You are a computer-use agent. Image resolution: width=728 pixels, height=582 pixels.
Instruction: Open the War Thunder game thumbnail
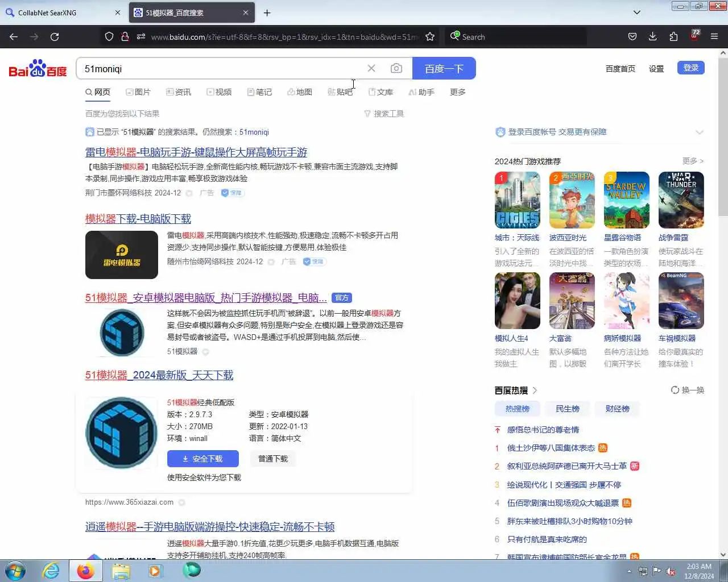click(681, 200)
